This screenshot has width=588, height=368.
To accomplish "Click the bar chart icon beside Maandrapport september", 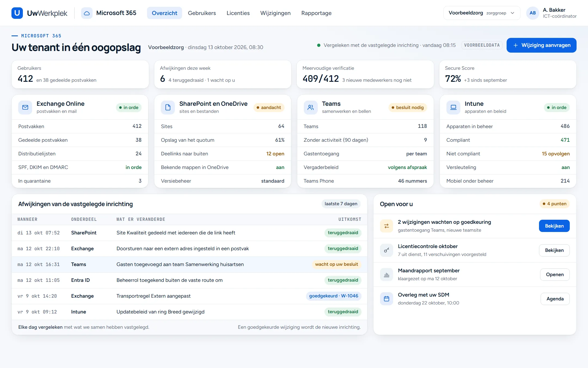I will [387, 275].
